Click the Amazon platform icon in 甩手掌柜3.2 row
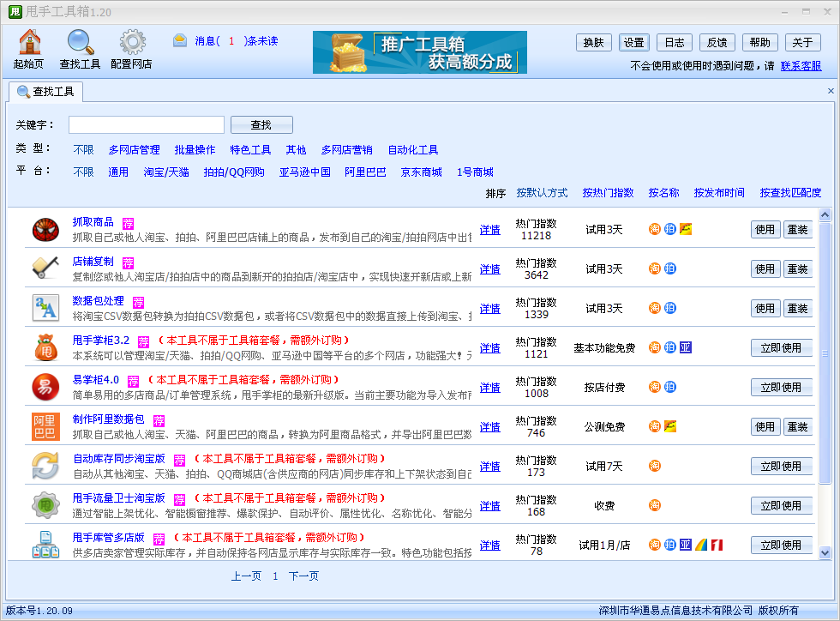 click(686, 347)
